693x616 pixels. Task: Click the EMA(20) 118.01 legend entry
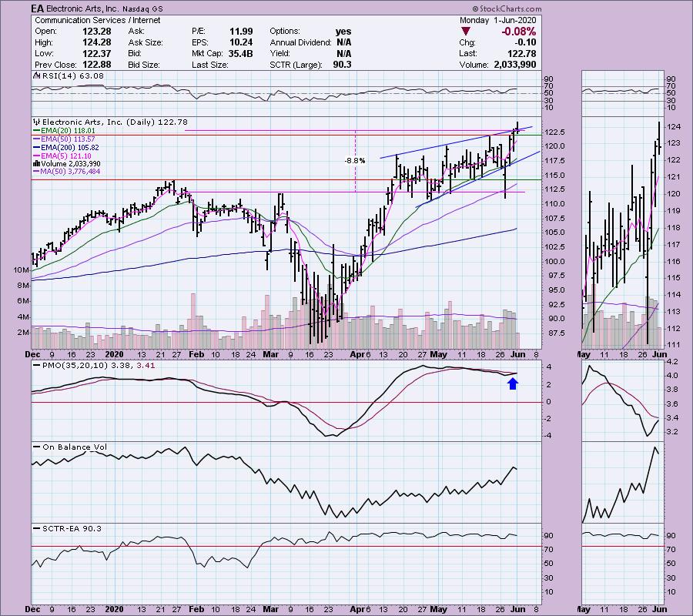click(x=65, y=131)
